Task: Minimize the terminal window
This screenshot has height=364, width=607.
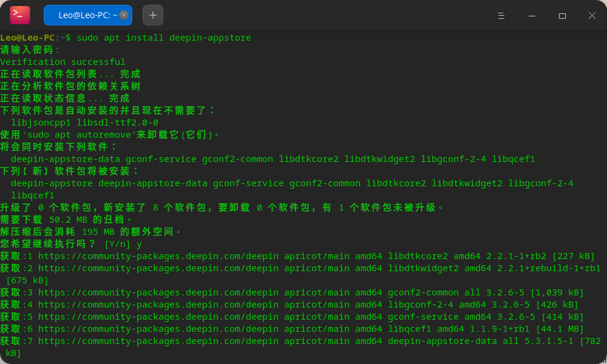Action: point(532,16)
